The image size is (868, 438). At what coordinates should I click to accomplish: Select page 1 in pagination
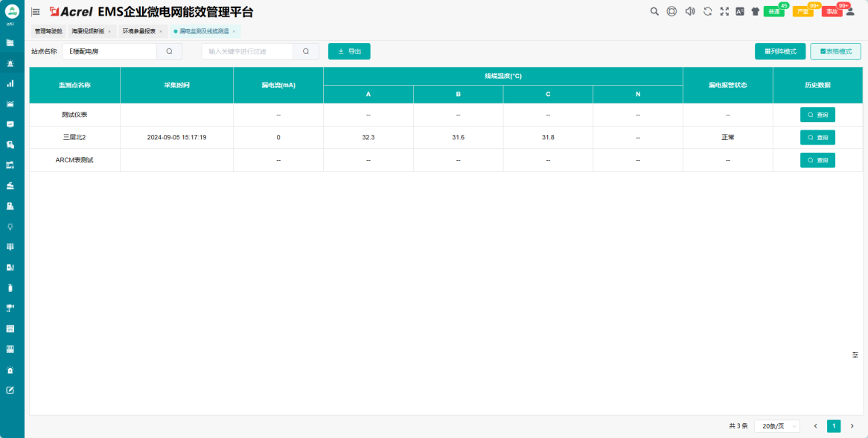pyautogui.click(x=834, y=426)
